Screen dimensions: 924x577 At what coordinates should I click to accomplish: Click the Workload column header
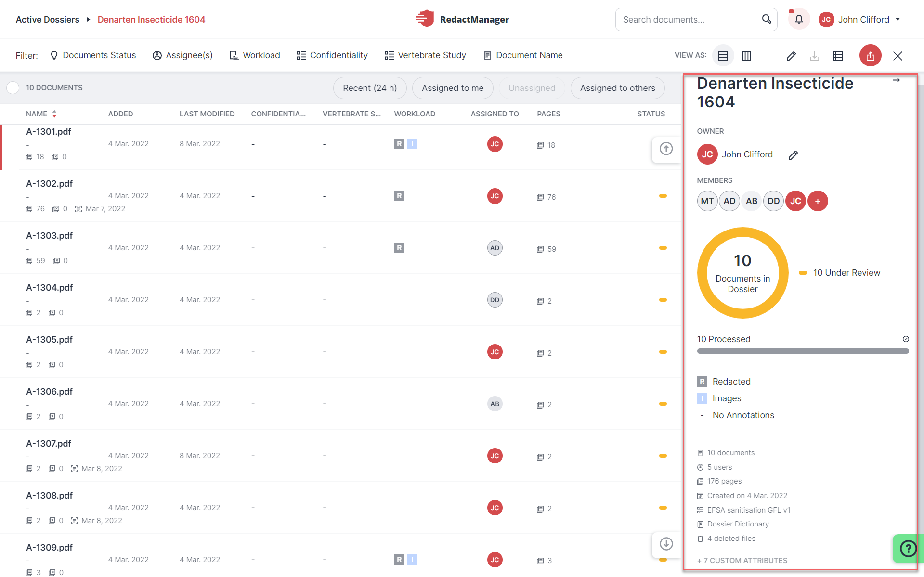(415, 114)
